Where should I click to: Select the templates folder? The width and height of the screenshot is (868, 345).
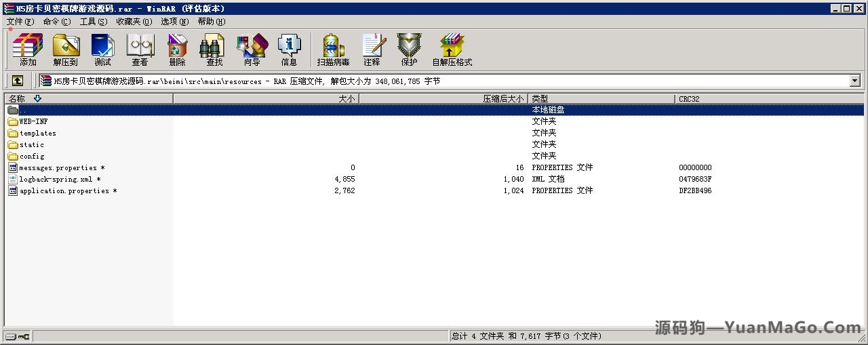click(x=37, y=134)
